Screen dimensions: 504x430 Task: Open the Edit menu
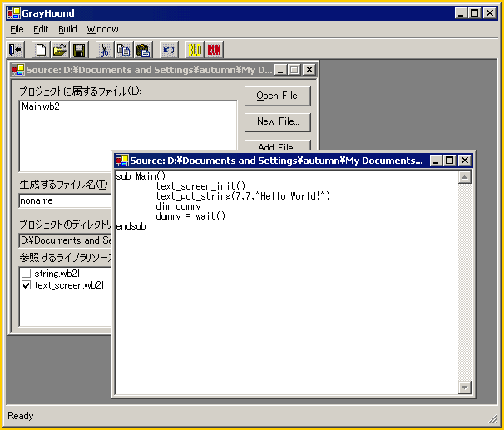point(41,29)
